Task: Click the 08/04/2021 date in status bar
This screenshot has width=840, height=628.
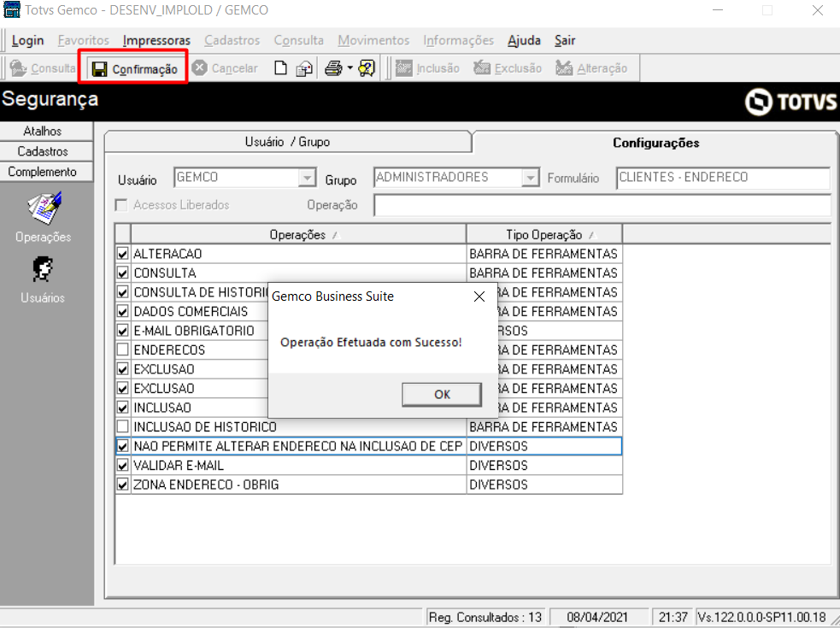Action: click(597, 617)
